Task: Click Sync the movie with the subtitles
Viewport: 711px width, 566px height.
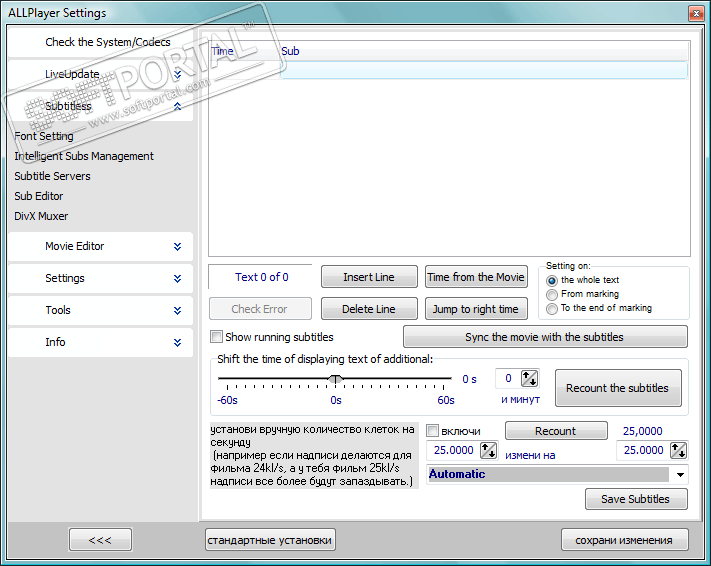Action: click(545, 337)
